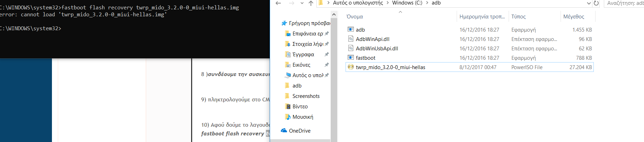Click the 27.204 KB size cell
The image size is (644, 142).
coord(581,67)
